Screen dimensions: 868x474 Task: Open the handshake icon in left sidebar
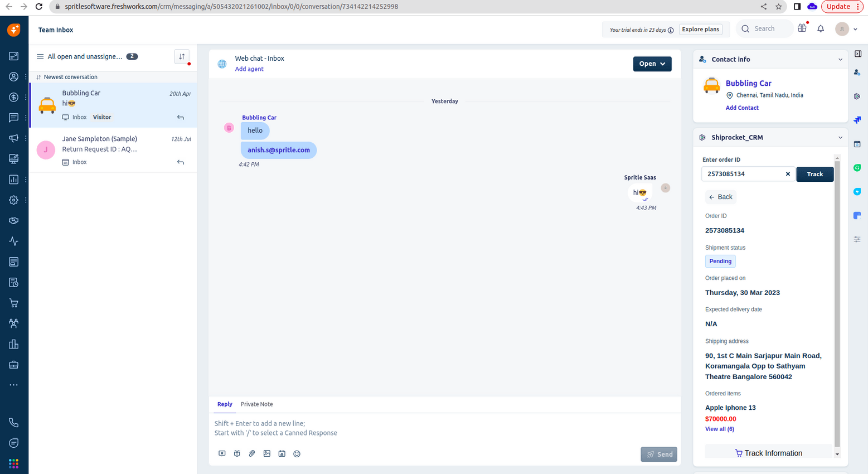click(14, 221)
